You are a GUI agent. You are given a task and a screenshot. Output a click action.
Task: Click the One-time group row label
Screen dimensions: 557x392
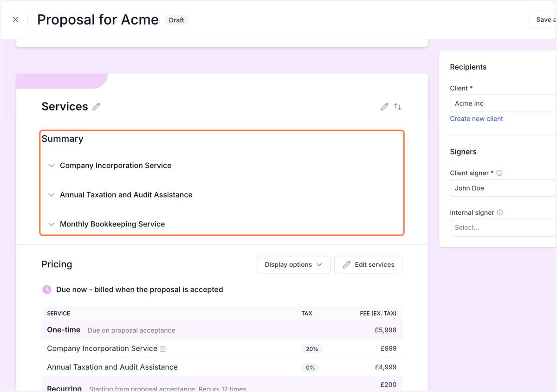pos(64,330)
